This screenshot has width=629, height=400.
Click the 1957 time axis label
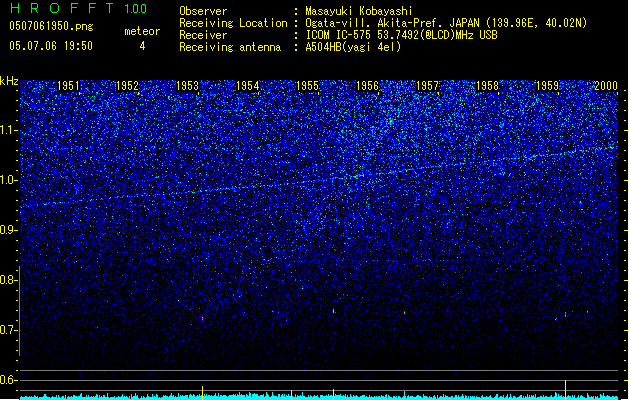click(x=427, y=85)
